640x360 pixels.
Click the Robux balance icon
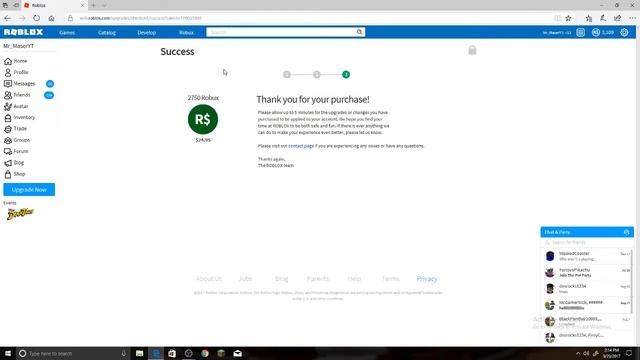[x=596, y=32]
